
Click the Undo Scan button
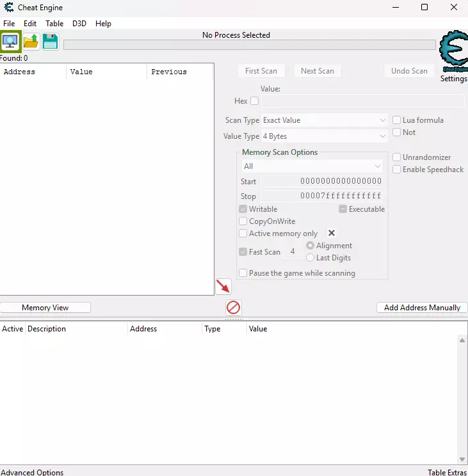pyautogui.click(x=409, y=71)
